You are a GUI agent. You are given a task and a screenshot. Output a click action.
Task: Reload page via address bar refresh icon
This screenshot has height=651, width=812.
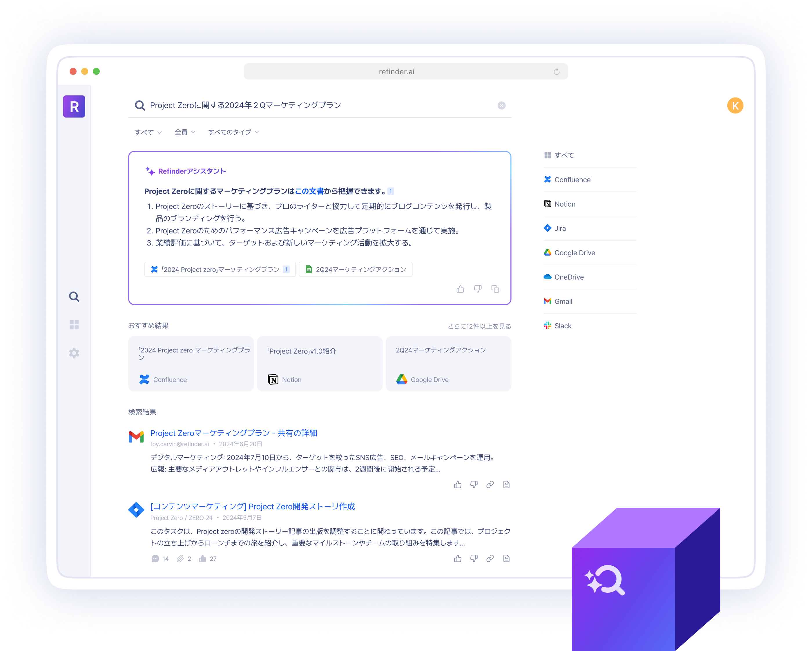(556, 72)
